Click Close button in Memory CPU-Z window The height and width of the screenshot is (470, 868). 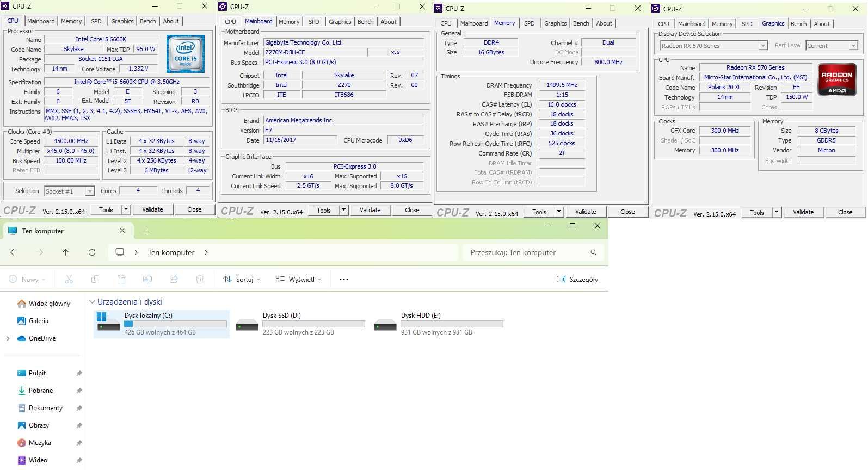coord(627,212)
